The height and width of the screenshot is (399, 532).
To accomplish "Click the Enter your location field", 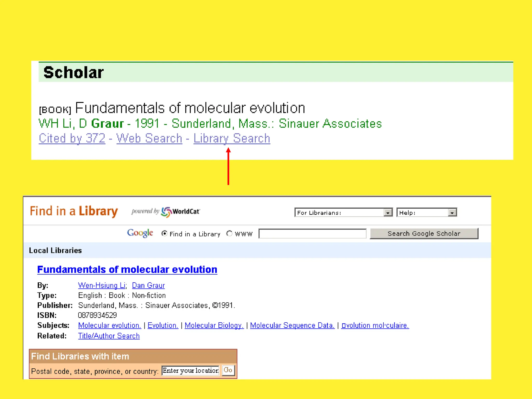I will pos(190,370).
